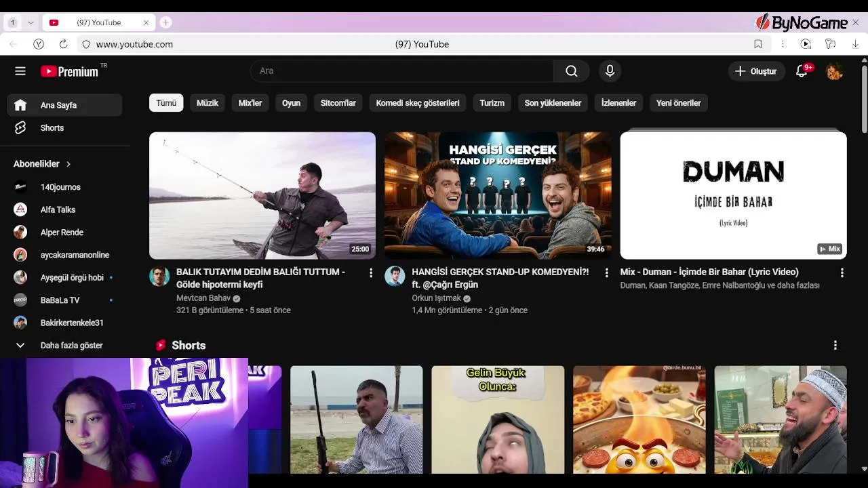Image resolution: width=868 pixels, height=488 pixels.
Task: Click Orkun Işıtmak channel avatar
Action: tap(395, 276)
